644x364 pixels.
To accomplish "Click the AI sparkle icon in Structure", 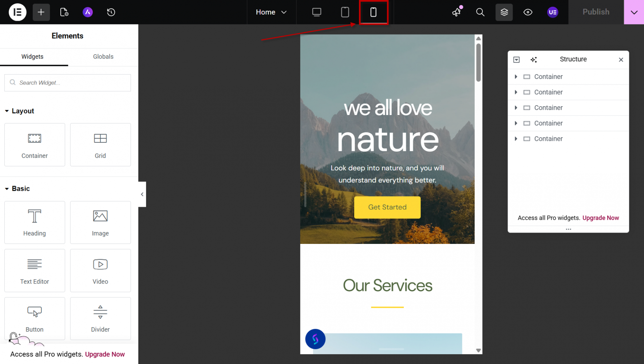I will pyautogui.click(x=534, y=60).
